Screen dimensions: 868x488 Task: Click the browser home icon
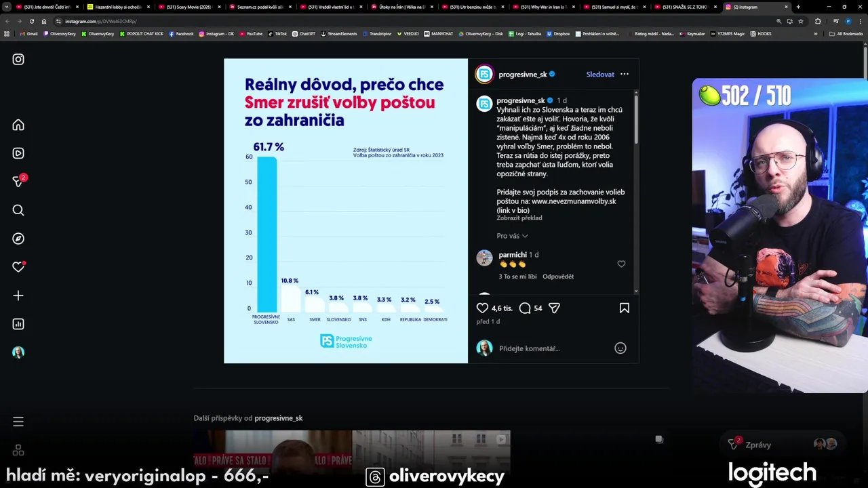pos(44,21)
